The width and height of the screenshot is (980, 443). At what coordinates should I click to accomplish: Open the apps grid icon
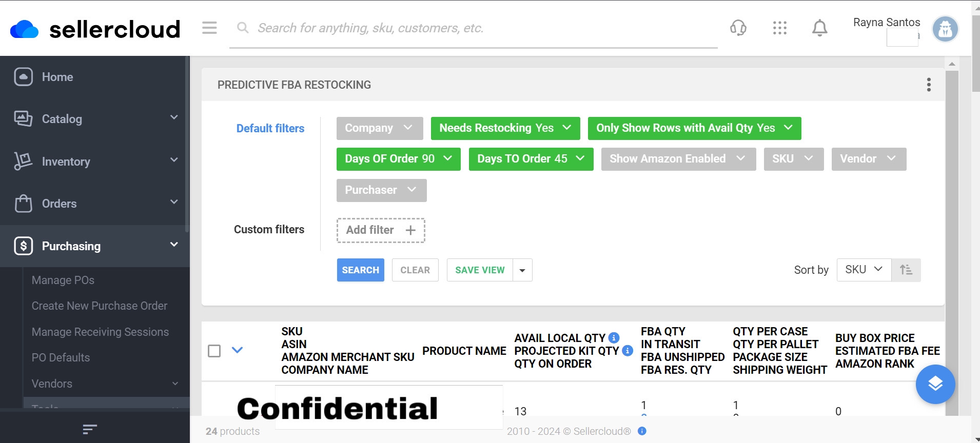[780, 28]
